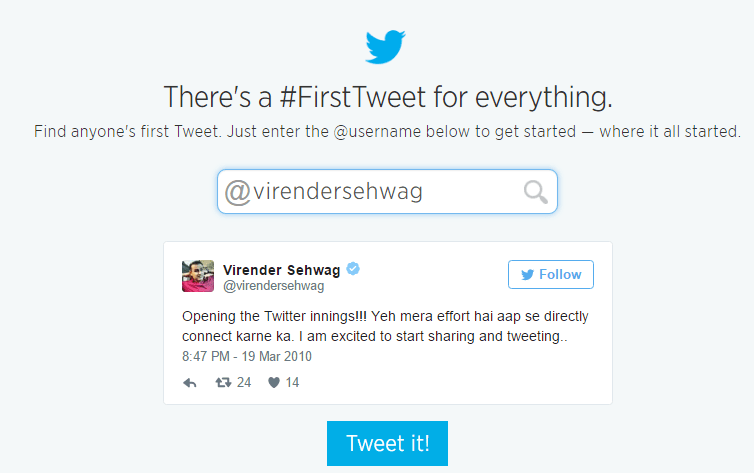Screen dimensions: 754x473
Task: Click the @ symbol in the search box
Action: tap(238, 192)
